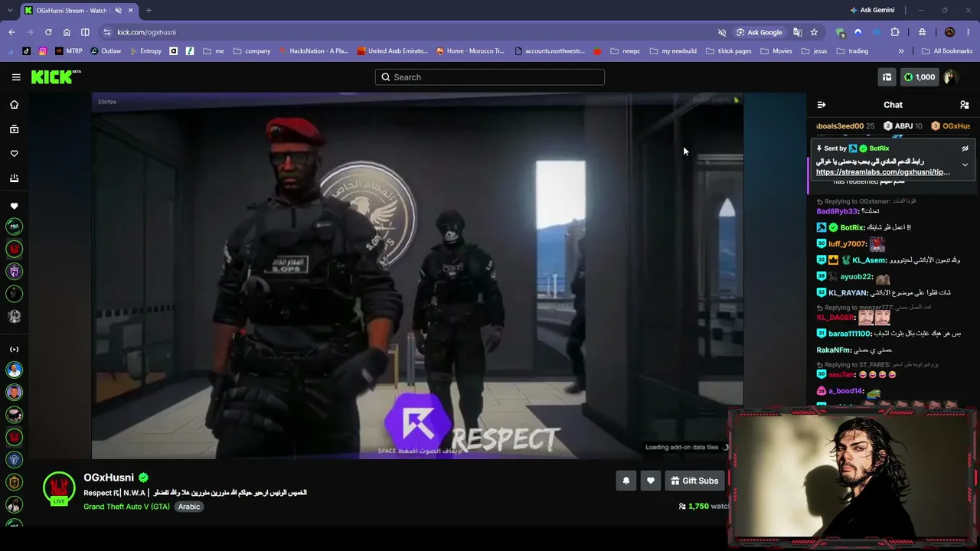Open the 1,000 points balance
This screenshot has height=551, width=980.
pyautogui.click(x=920, y=77)
